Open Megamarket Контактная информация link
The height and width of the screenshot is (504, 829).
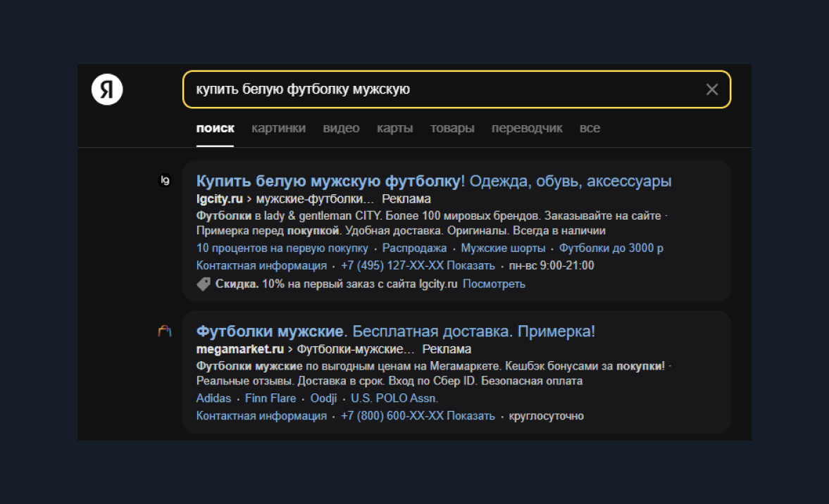[x=261, y=416]
